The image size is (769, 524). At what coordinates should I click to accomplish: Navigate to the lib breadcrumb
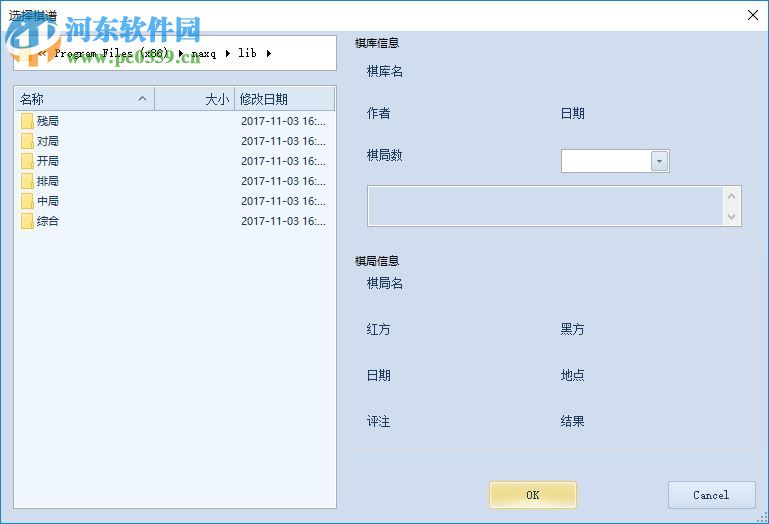(248, 53)
